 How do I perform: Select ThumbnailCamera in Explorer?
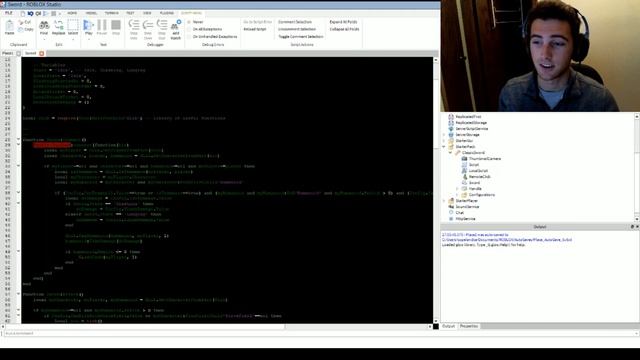tap(485, 159)
